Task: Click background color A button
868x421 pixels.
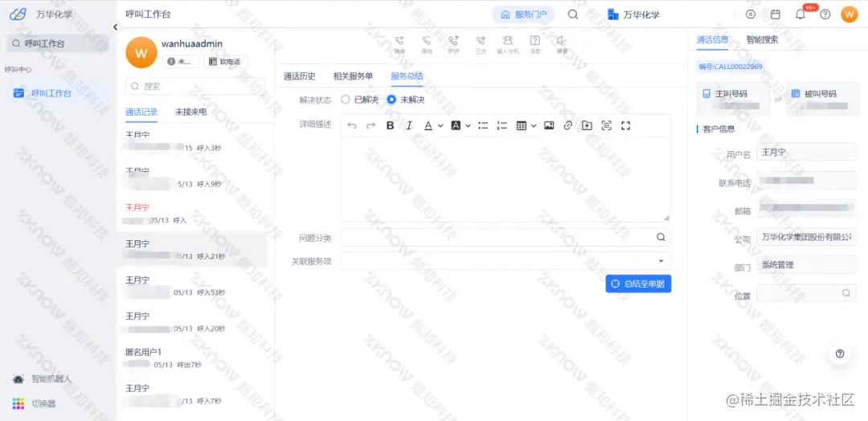Action: point(456,125)
